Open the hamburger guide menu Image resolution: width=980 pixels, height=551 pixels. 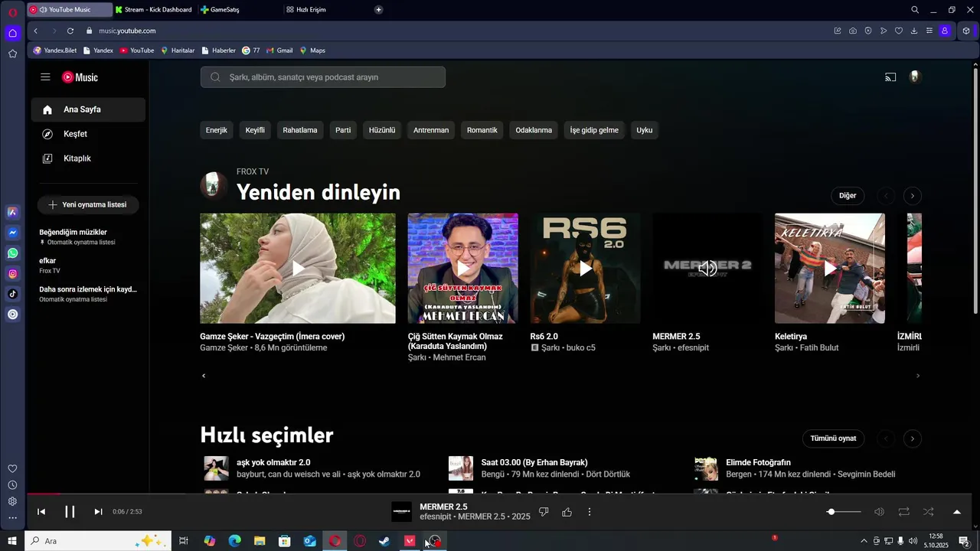click(45, 77)
